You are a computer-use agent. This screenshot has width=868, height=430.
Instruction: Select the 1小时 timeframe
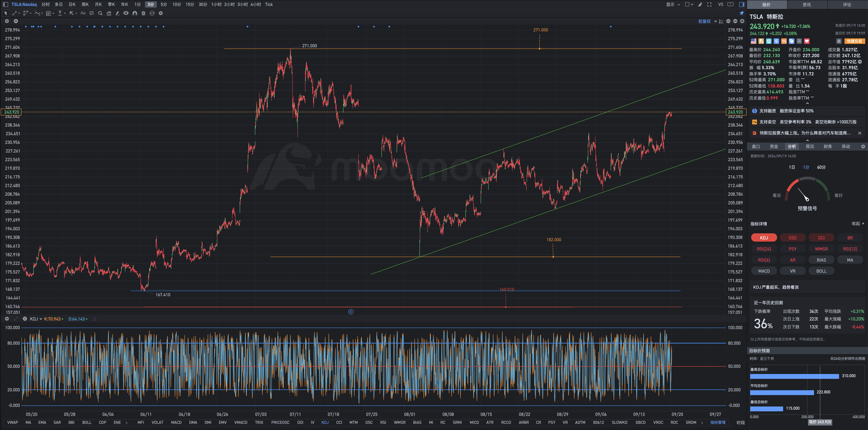coord(216,4)
